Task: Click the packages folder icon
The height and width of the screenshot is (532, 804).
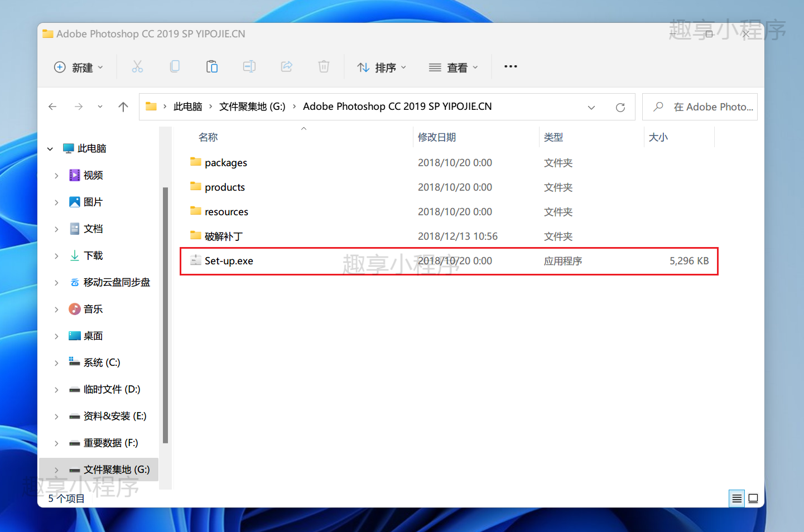Action: coord(195,162)
